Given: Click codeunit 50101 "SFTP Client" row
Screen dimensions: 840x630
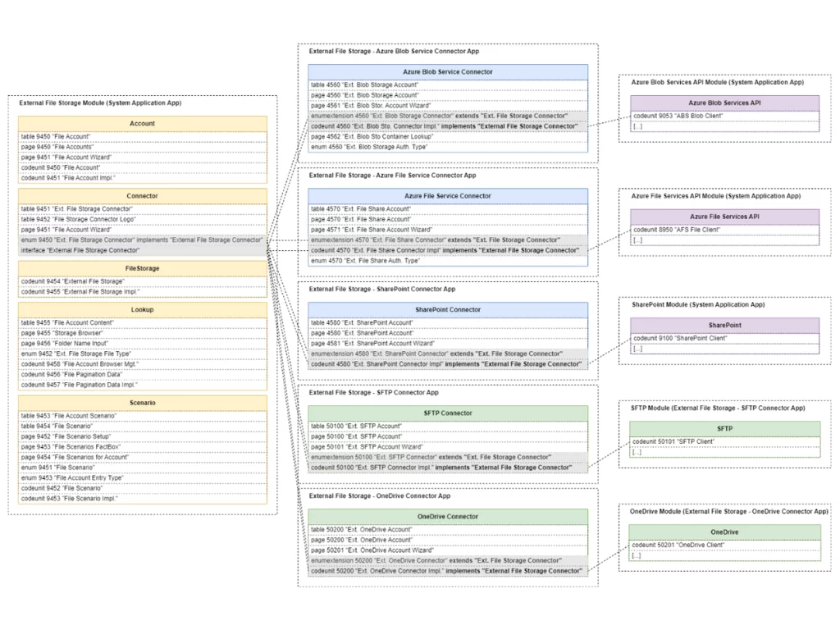Looking at the screenshot, I should 724,442.
